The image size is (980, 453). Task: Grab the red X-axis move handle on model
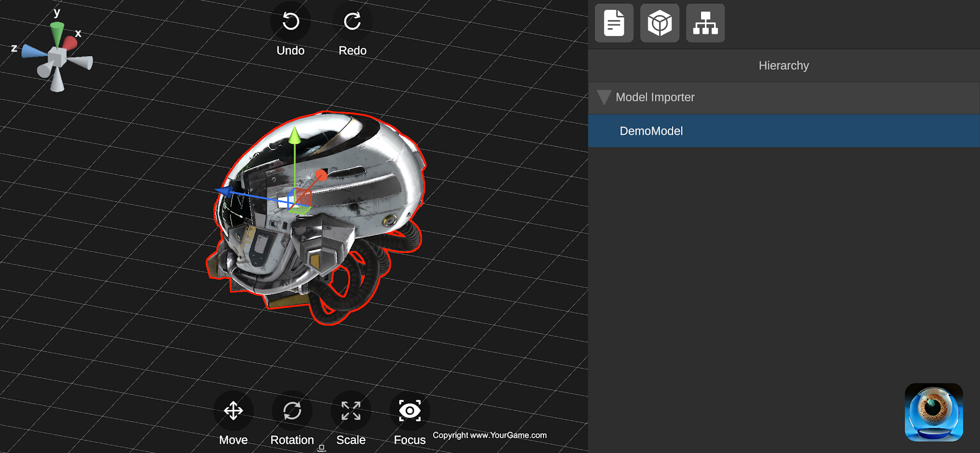click(321, 176)
